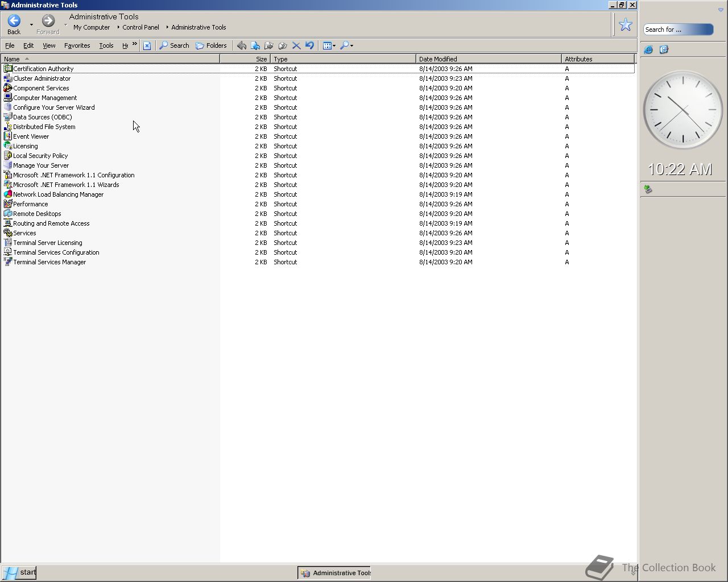Viewport: 728px width, 582px height.
Task: Click the favorites star icon
Action: click(626, 24)
